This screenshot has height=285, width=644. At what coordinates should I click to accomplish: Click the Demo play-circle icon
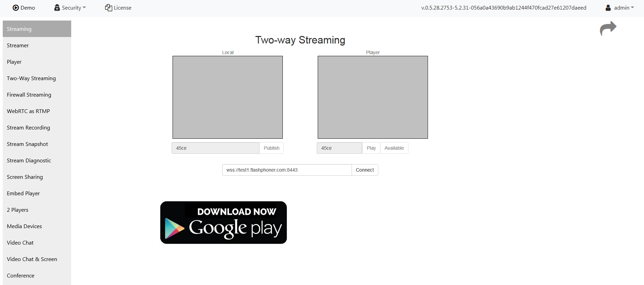(16, 8)
